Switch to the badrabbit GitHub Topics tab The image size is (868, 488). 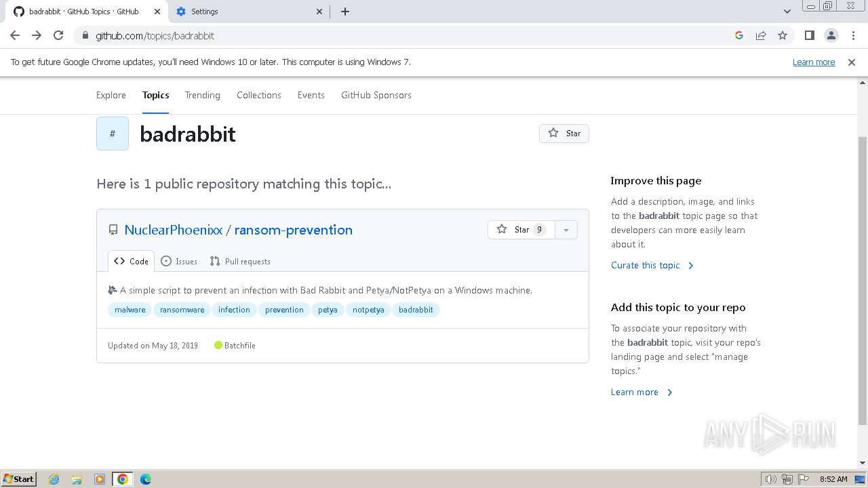(85, 12)
